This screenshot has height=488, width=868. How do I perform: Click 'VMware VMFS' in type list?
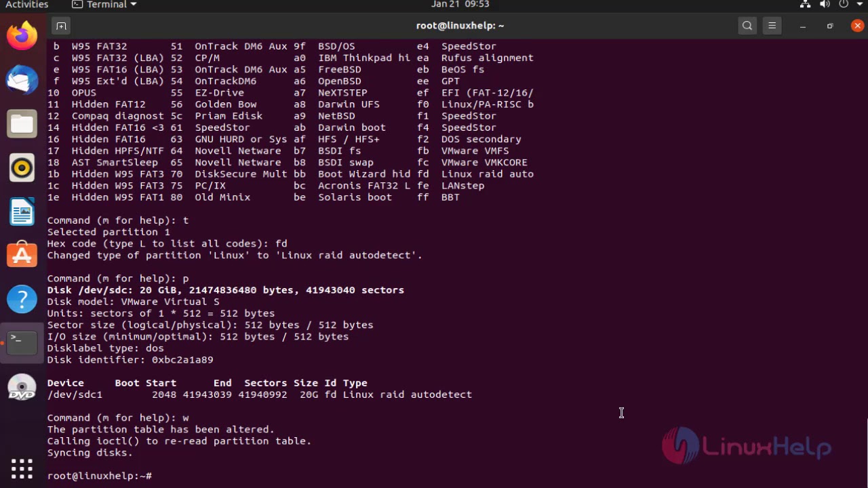pos(475,151)
